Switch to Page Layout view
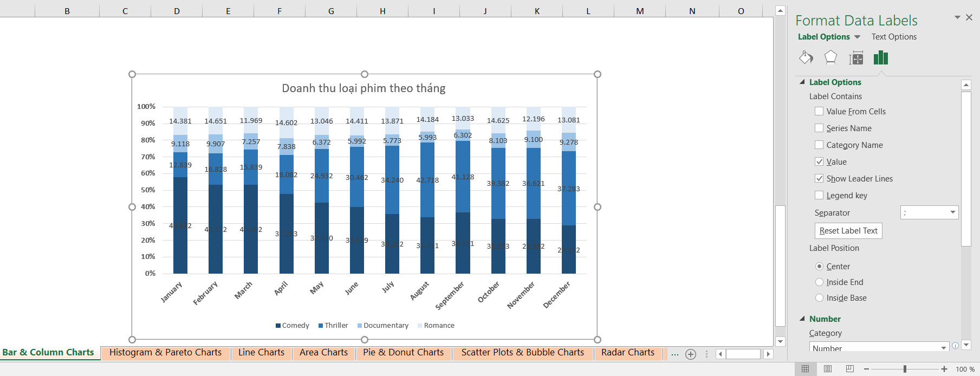 point(828,369)
